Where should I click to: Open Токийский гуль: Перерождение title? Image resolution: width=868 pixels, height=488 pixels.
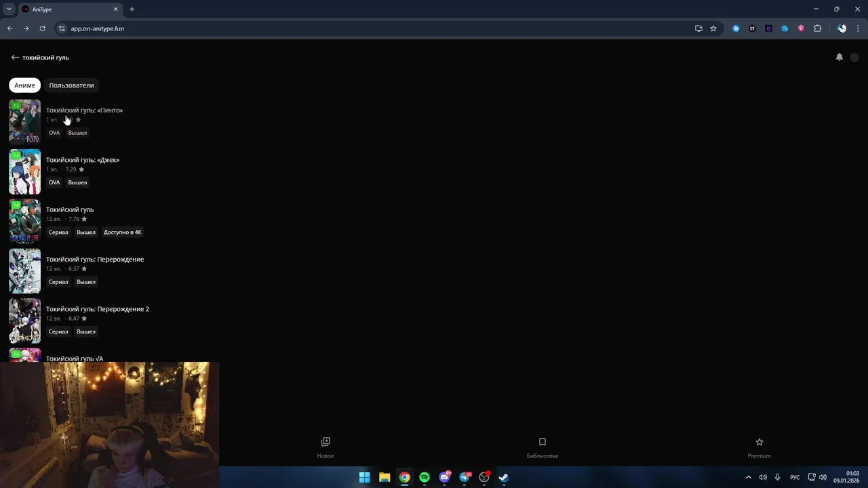click(x=95, y=259)
